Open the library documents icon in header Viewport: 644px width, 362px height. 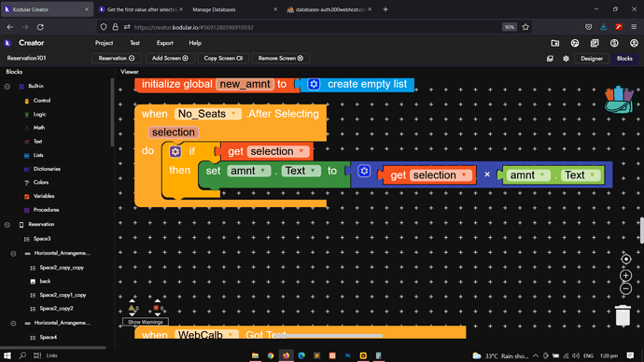tap(595, 43)
